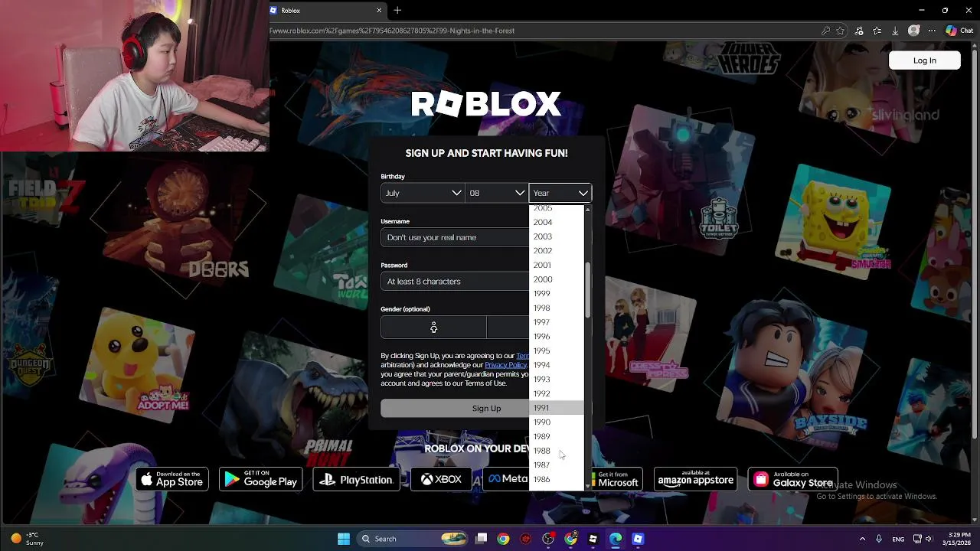Click the year list scroll down arrow
Screen dimensions: 980x551
coord(588,486)
